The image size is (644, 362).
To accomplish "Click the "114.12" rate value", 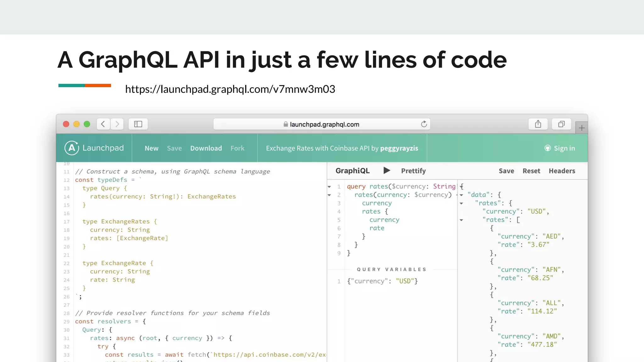I will [x=542, y=311].
